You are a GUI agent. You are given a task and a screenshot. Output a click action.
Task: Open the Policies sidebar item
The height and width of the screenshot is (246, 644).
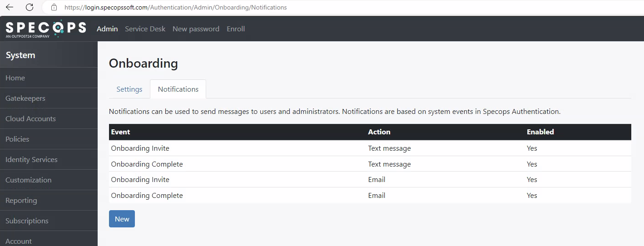tap(49, 139)
